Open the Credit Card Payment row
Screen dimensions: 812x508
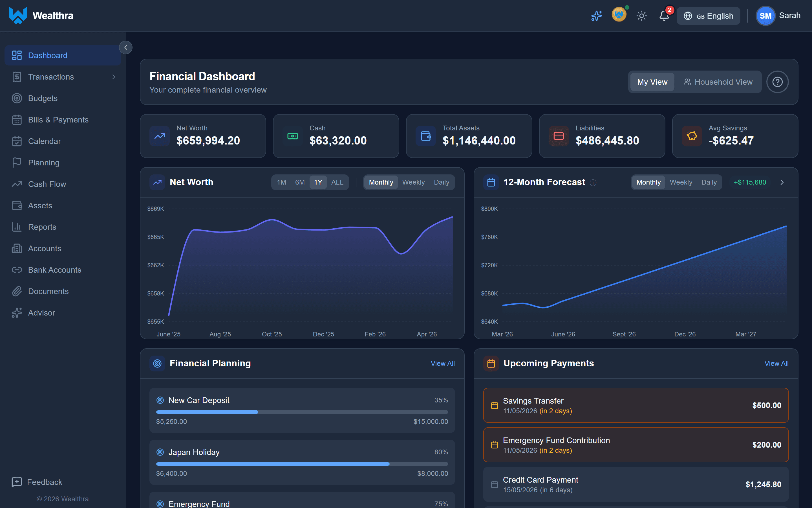click(x=636, y=485)
